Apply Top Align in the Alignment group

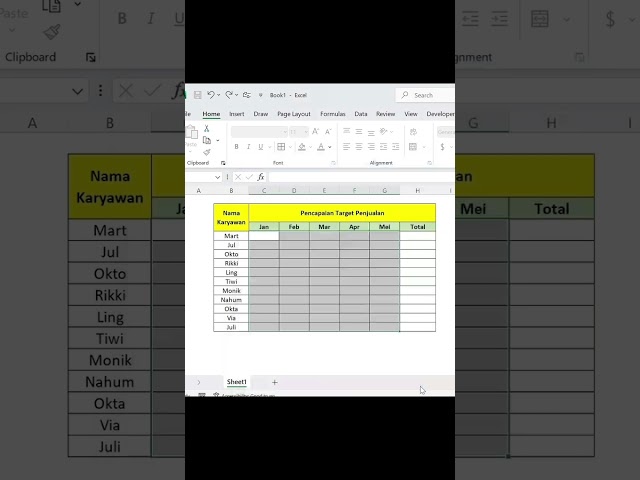347,131
